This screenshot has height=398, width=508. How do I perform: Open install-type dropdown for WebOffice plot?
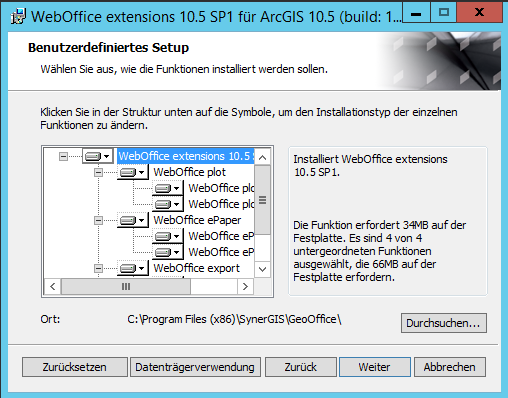[133, 172]
